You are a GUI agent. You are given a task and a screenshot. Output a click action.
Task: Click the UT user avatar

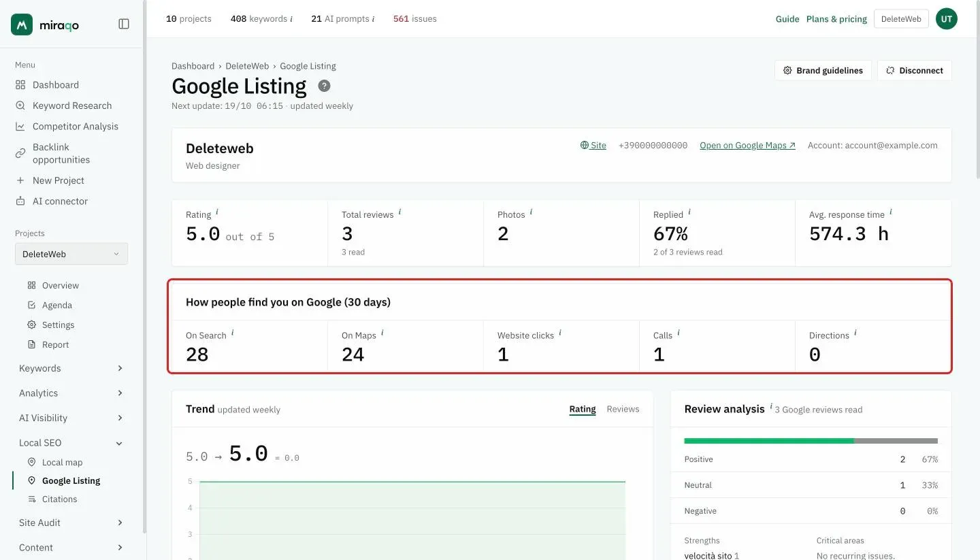coord(946,19)
